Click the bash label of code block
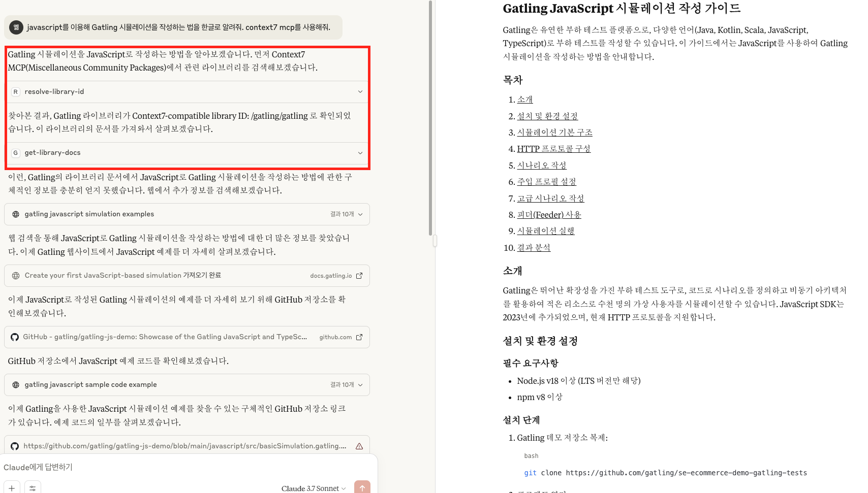 [x=531, y=456]
